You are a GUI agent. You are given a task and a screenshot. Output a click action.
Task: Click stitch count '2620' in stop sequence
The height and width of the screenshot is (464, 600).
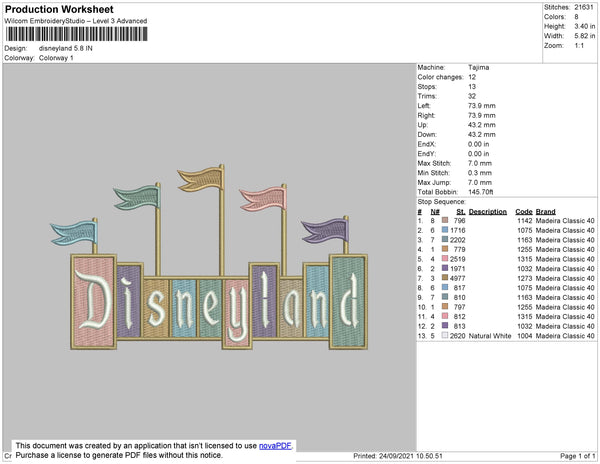tap(458, 335)
